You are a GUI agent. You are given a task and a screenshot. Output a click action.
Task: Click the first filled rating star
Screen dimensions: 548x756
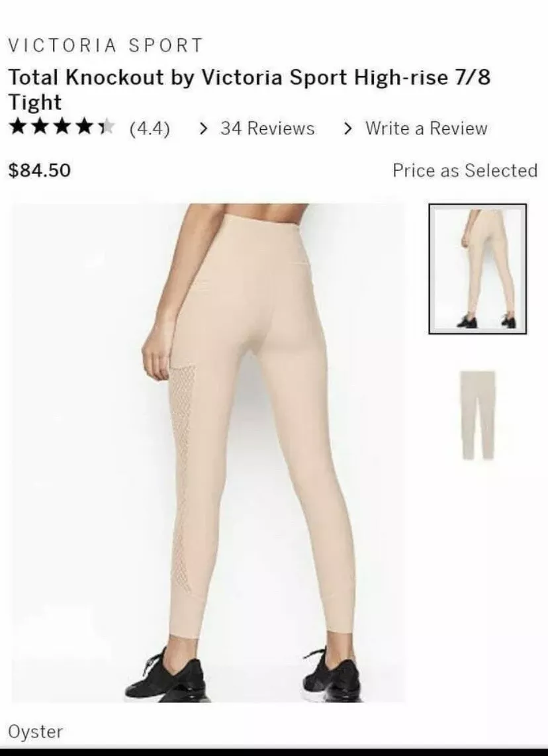pyautogui.click(x=19, y=128)
